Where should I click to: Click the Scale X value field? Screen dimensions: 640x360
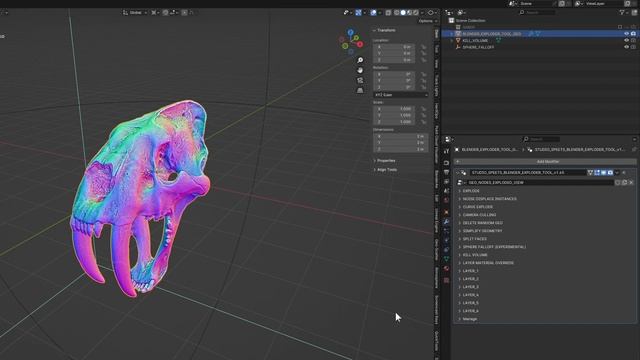coord(394,109)
